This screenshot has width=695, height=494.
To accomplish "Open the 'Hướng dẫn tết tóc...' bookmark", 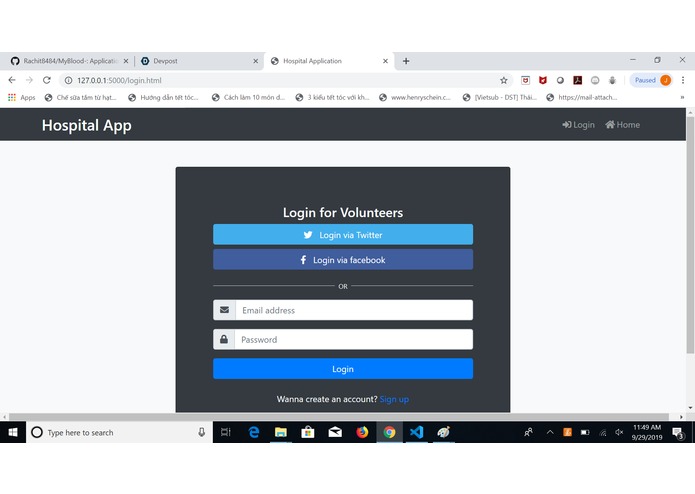I will click(163, 97).
